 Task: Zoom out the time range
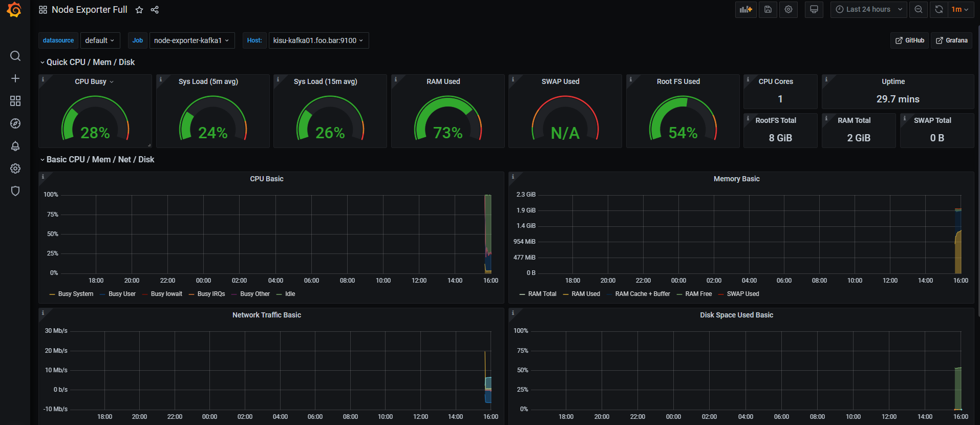click(x=919, y=9)
